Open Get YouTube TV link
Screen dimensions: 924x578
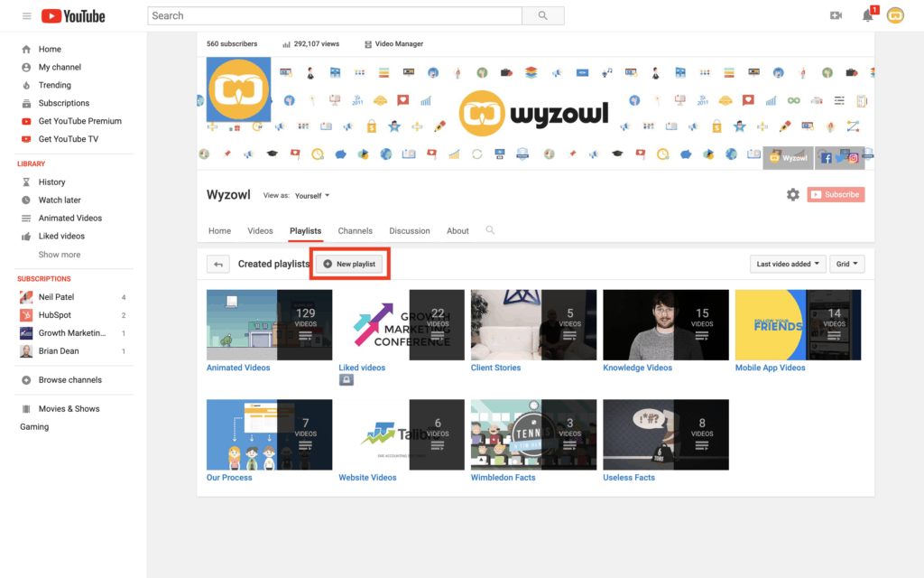pos(69,139)
